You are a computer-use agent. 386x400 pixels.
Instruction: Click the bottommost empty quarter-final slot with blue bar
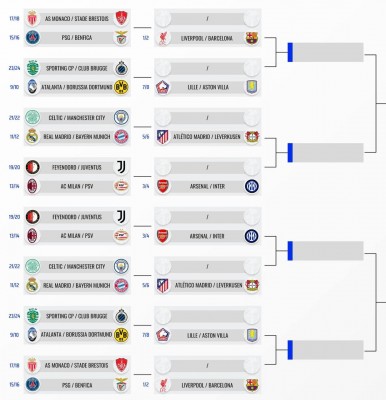click(326, 350)
